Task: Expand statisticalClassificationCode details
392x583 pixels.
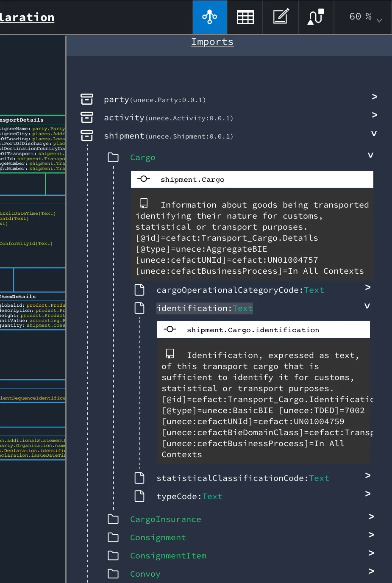Action: point(368,475)
